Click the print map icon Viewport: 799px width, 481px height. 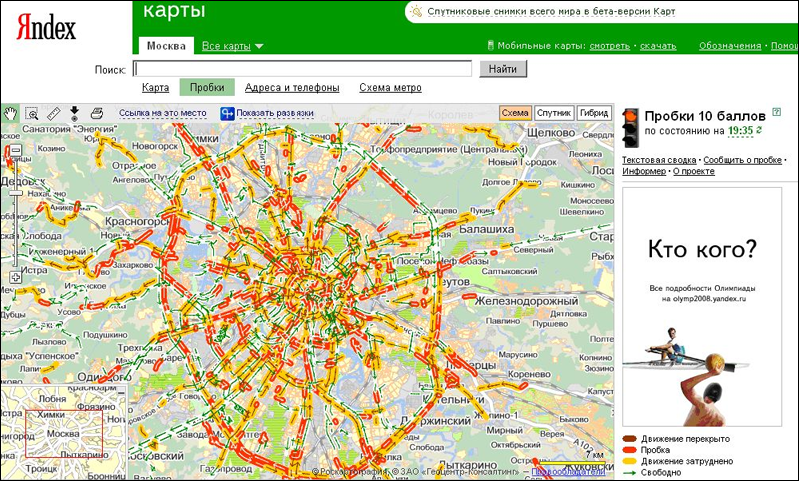pyautogui.click(x=97, y=113)
